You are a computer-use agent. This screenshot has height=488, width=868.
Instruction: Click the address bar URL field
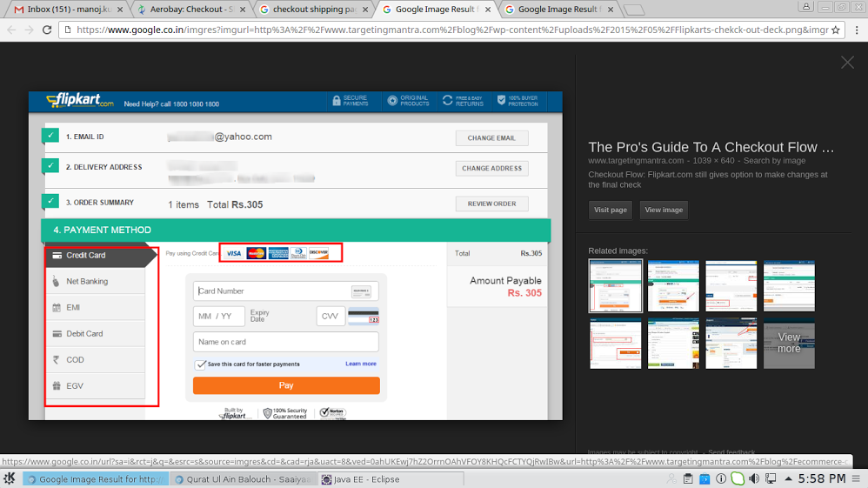click(x=451, y=30)
